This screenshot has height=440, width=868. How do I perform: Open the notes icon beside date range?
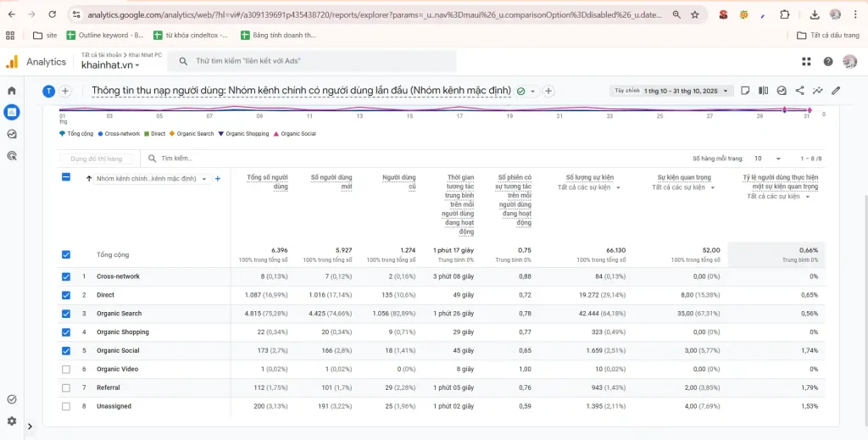point(746,91)
